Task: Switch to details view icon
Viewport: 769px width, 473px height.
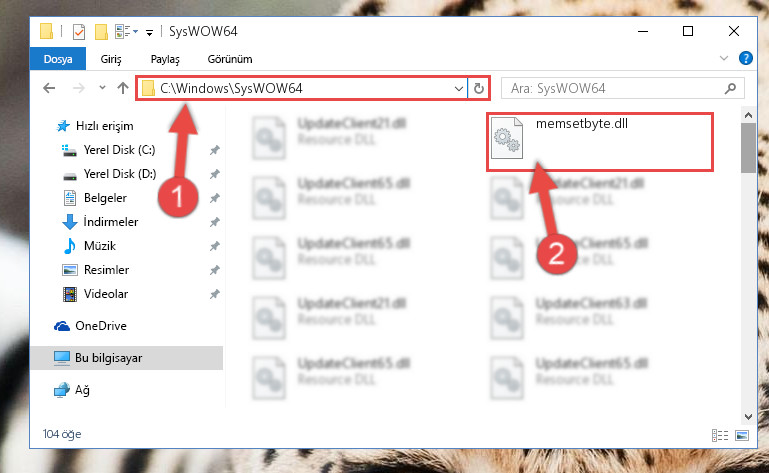Action: 720,435
